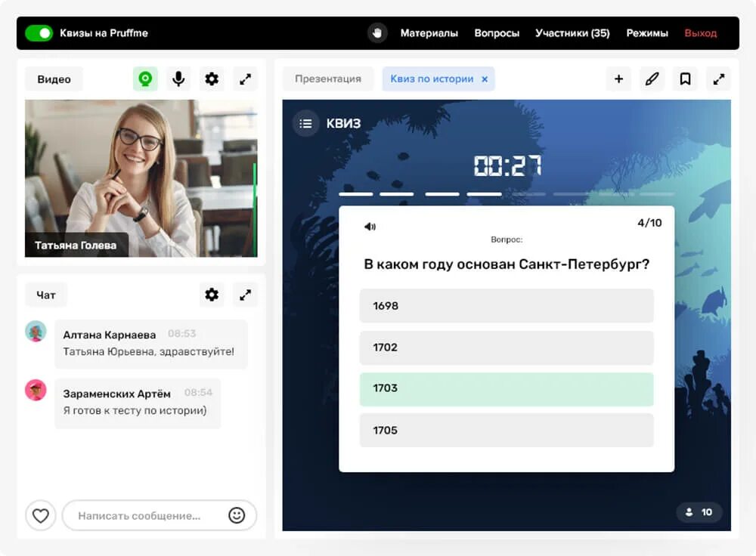Screen dimensions: 756x556
Task: Mute the microphone icon in video panel
Action: (178, 79)
